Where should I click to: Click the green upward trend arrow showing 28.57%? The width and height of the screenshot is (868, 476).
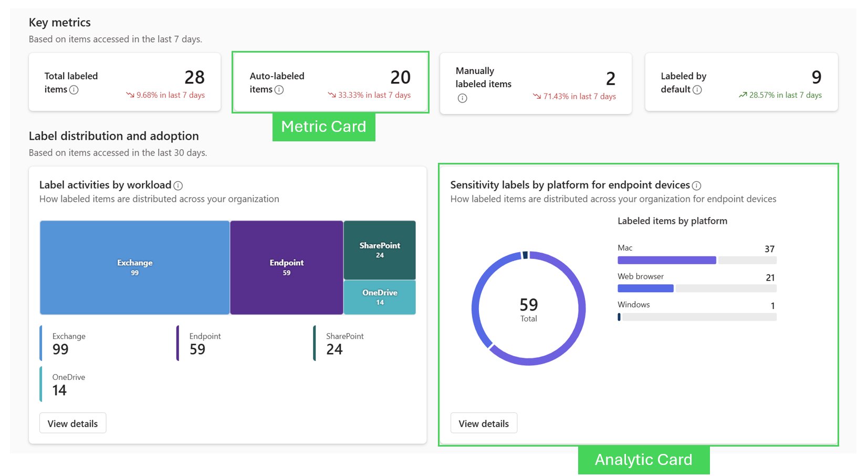[742, 95]
